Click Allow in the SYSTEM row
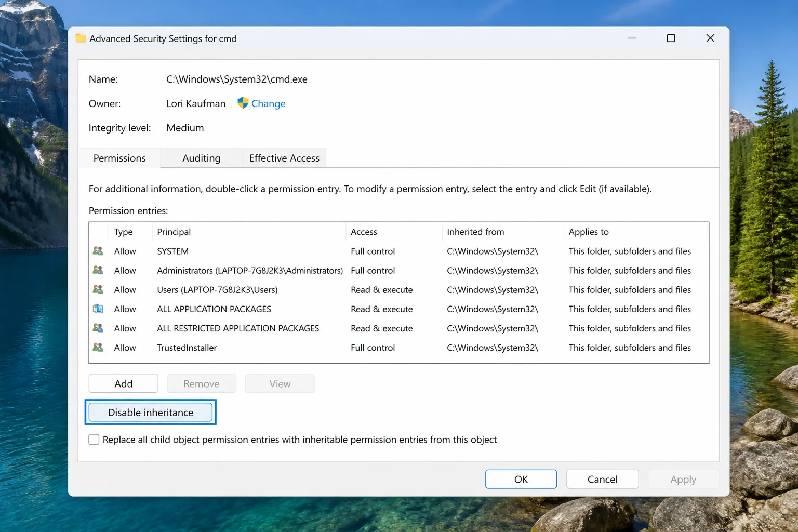Screen dimensions: 798x532 coord(125,251)
